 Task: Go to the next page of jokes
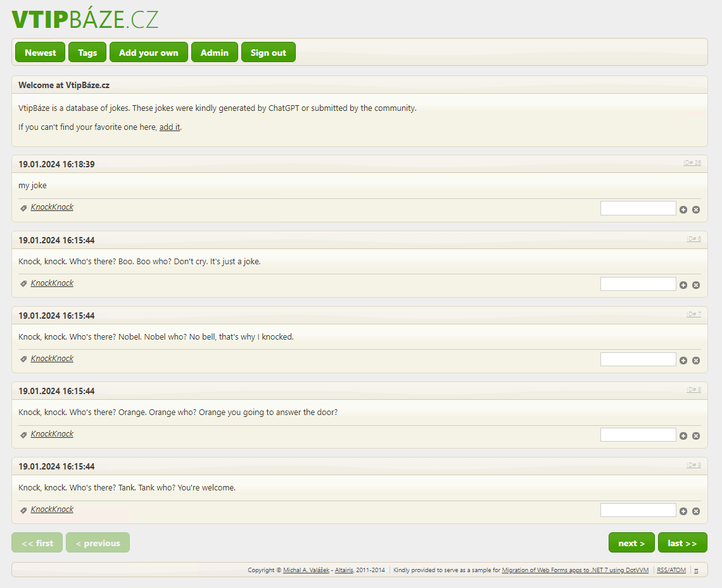[x=631, y=542]
